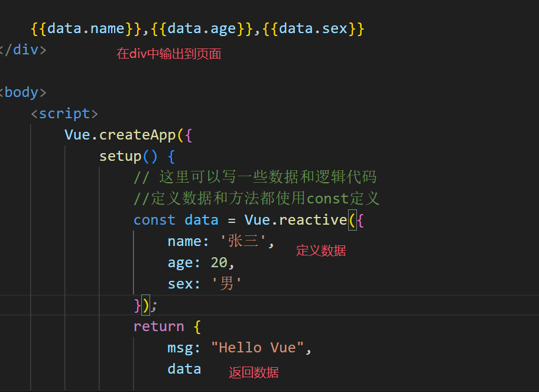Click the data identifier in return object
Image resolution: width=539 pixels, height=392 pixels.
point(184,370)
